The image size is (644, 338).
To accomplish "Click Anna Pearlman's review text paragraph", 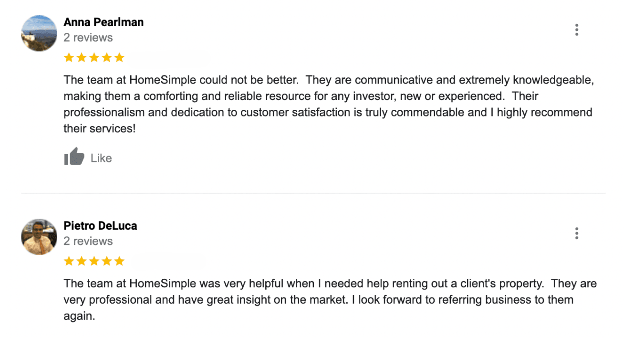I will (328, 104).
